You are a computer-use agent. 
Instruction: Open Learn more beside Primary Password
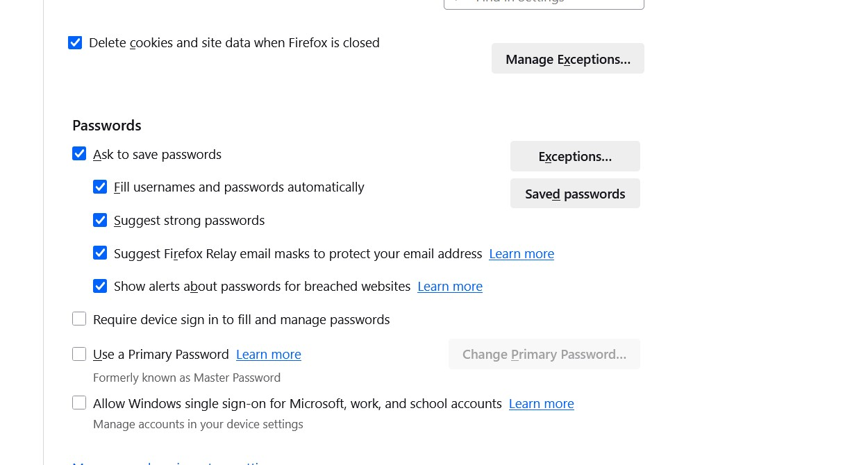pos(269,355)
